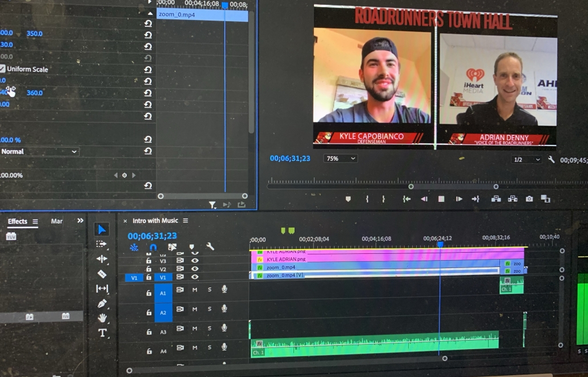The image size is (588, 377).
Task: Toggle Snap in Timeline magnet
Action: (153, 247)
